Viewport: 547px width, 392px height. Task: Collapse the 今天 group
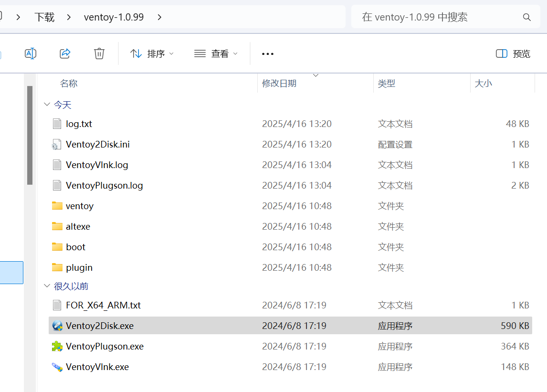[x=47, y=105]
